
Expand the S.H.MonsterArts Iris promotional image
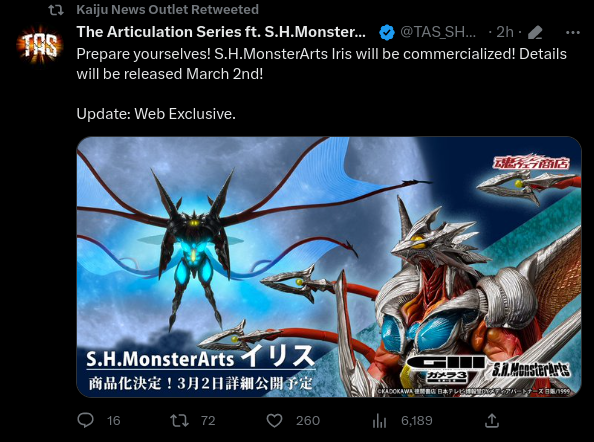[329, 267]
